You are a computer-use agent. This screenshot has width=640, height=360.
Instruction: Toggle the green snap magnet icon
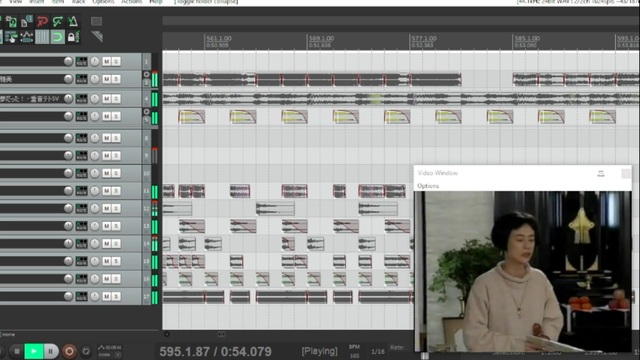(x=58, y=37)
